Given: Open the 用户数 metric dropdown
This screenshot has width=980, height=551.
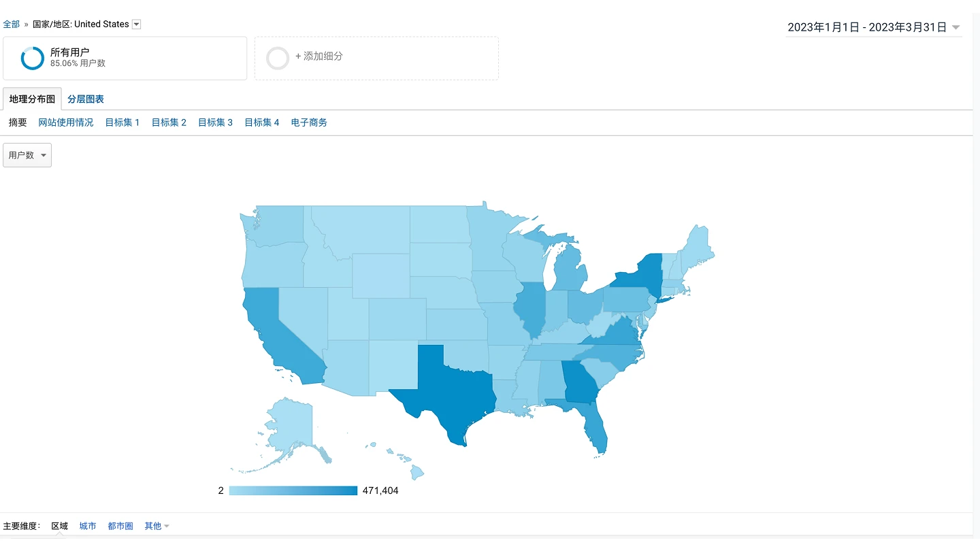Looking at the screenshot, I should click(27, 155).
